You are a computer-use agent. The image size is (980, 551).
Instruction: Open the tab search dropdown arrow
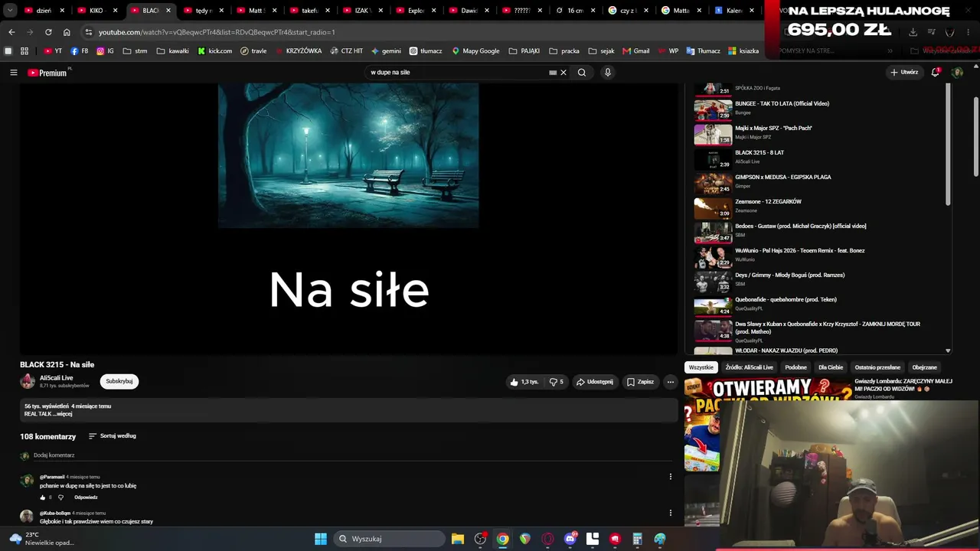10,11
